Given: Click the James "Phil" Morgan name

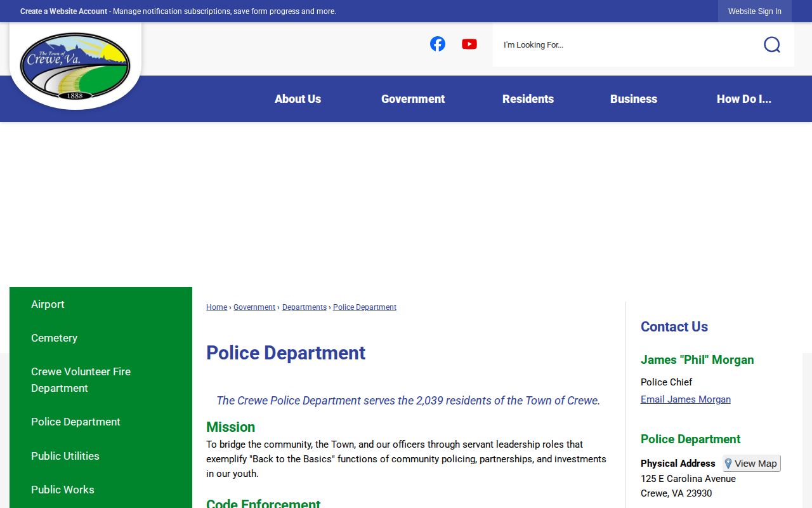Looking at the screenshot, I should (x=697, y=360).
